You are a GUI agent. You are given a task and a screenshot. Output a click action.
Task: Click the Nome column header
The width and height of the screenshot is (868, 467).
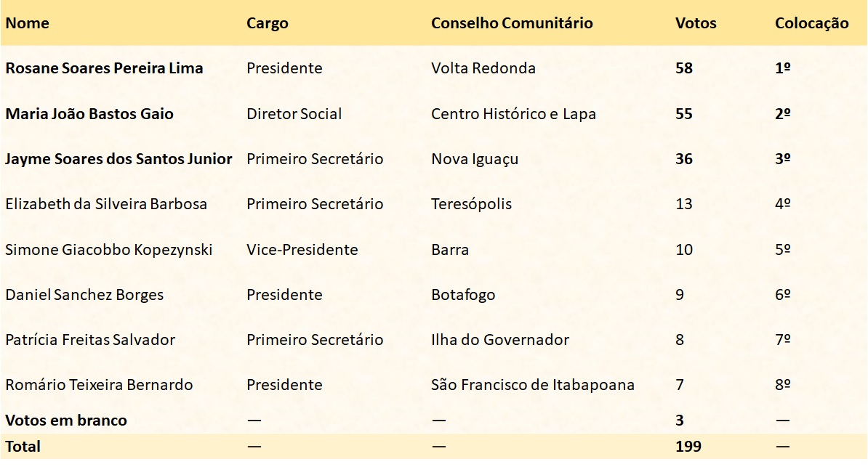click(28, 23)
